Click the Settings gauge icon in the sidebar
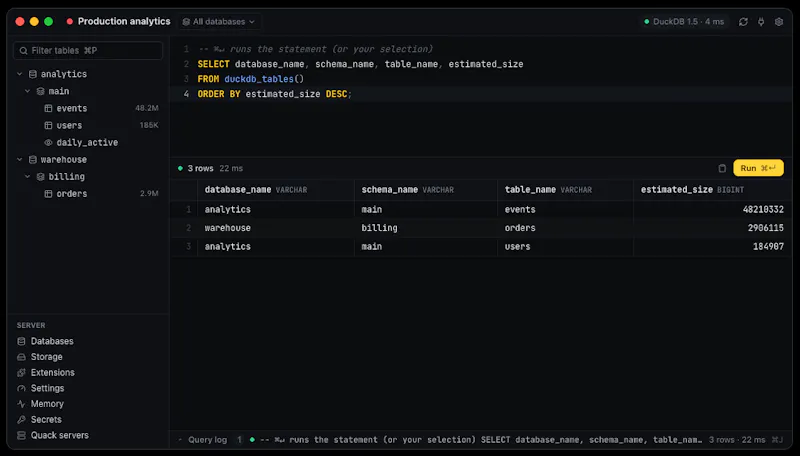The image size is (800, 456). click(x=21, y=389)
